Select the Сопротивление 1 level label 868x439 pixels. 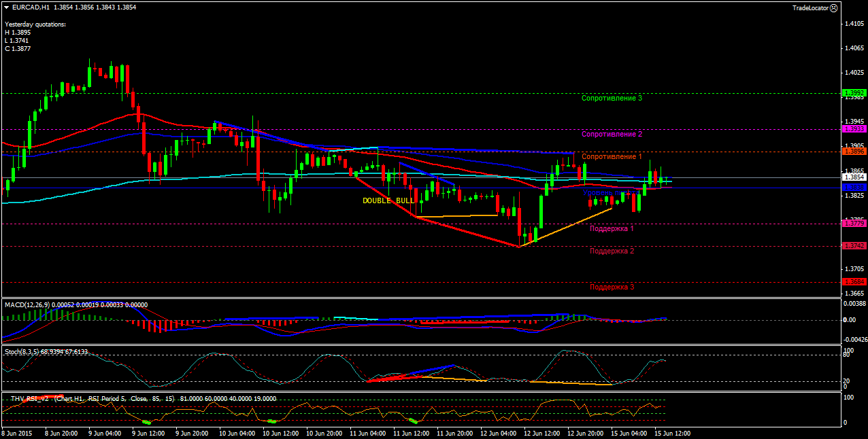pos(612,156)
